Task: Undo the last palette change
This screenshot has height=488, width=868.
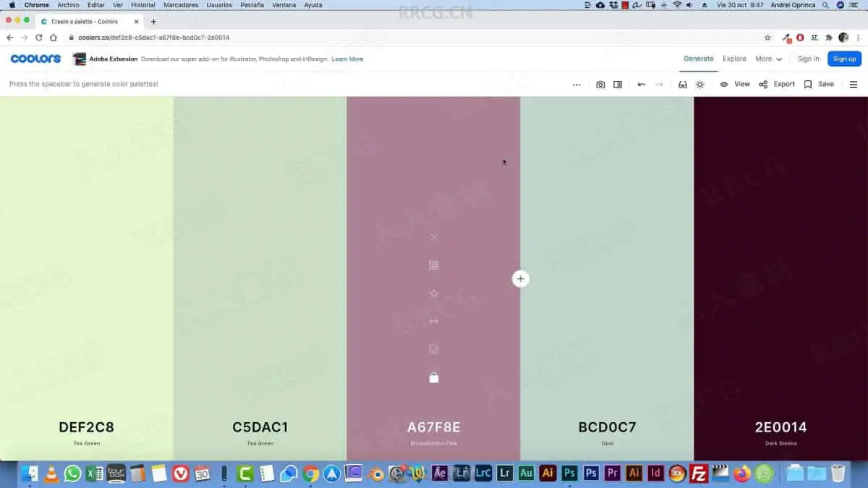Action: [x=642, y=85]
